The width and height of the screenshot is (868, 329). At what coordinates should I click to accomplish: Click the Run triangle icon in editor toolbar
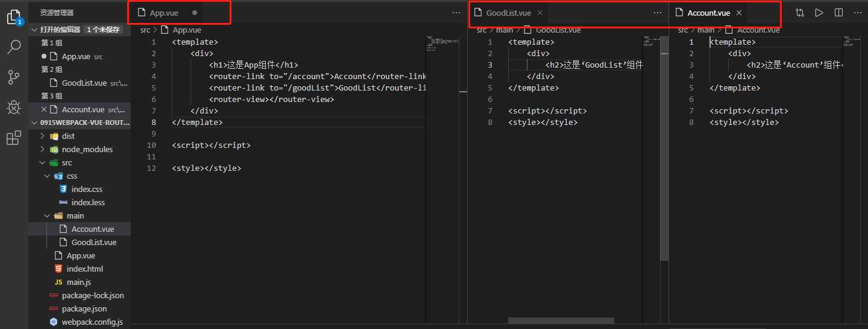pyautogui.click(x=819, y=13)
